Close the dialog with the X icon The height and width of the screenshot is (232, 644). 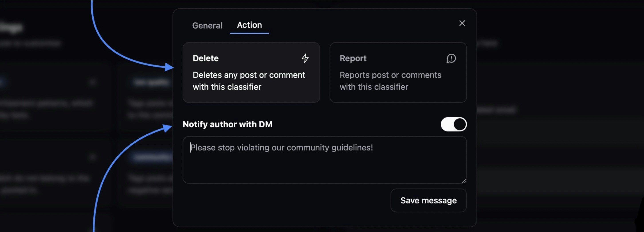click(x=462, y=23)
